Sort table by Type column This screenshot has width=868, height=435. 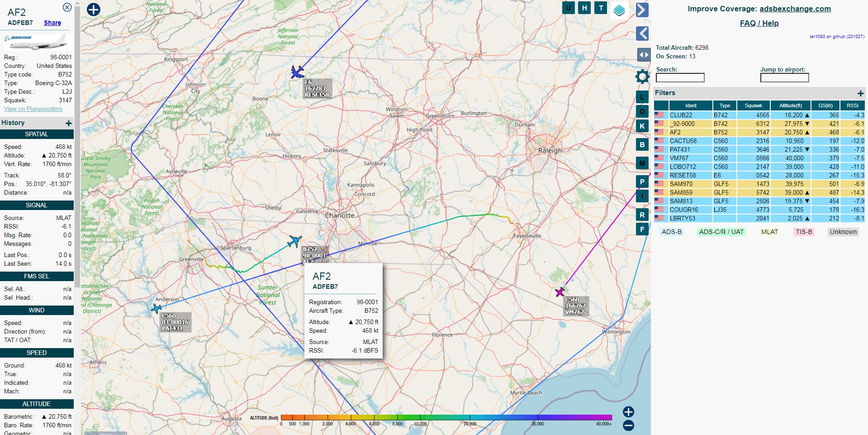(x=725, y=105)
